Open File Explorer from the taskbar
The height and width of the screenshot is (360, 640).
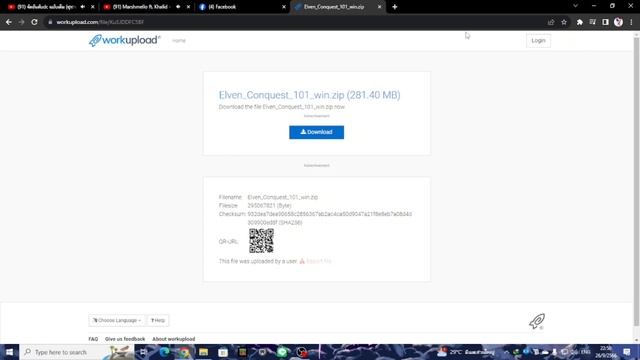(x=203, y=352)
